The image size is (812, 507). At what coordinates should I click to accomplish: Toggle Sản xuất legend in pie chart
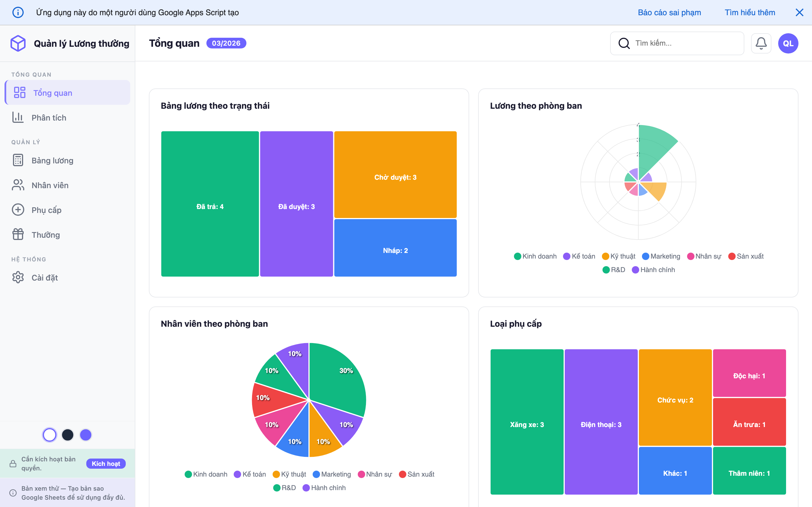(416, 474)
